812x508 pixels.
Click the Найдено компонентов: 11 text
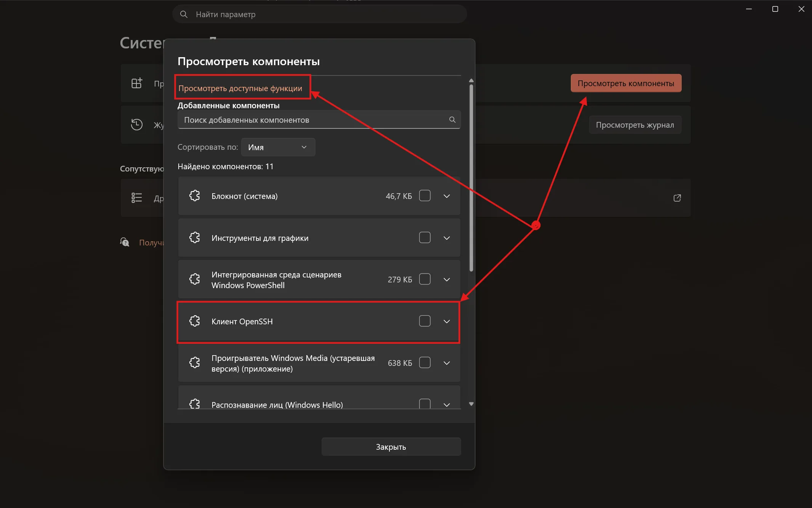pyautogui.click(x=226, y=167)
